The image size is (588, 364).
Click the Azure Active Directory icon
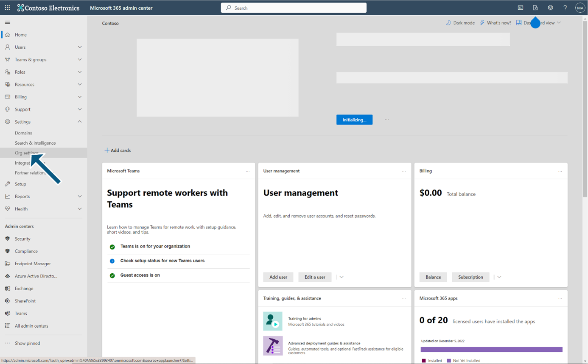pyautogui.click(x=7, y=276)
